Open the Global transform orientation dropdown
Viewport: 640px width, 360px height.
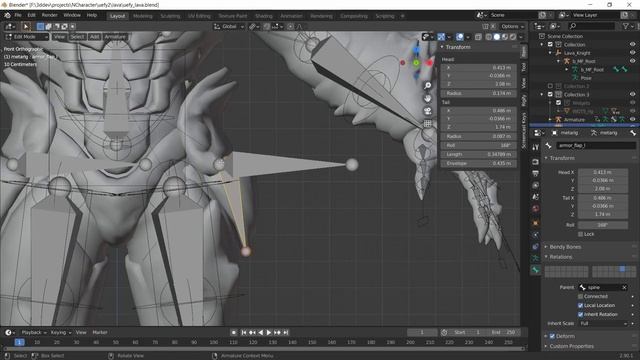[229, 27]
